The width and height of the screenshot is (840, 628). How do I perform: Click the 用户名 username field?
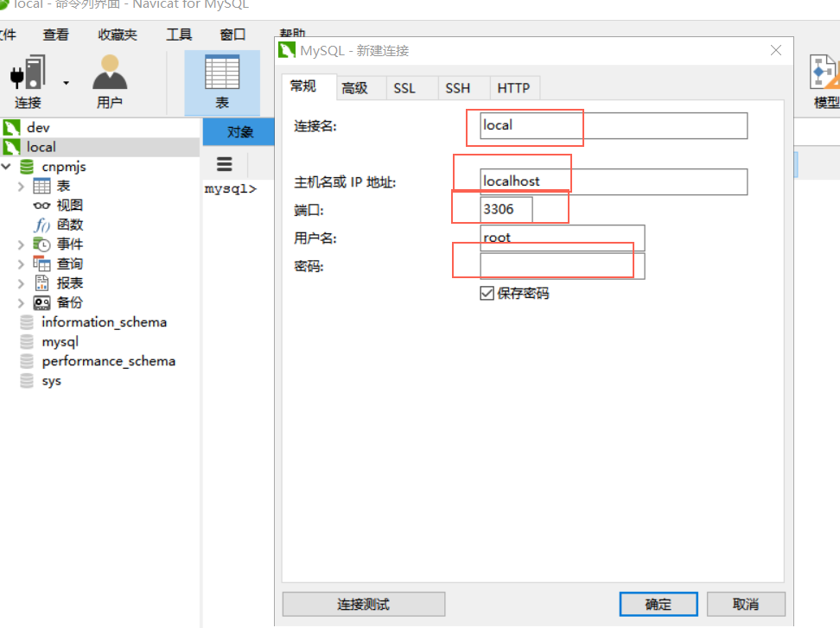(x=563, y=238)
